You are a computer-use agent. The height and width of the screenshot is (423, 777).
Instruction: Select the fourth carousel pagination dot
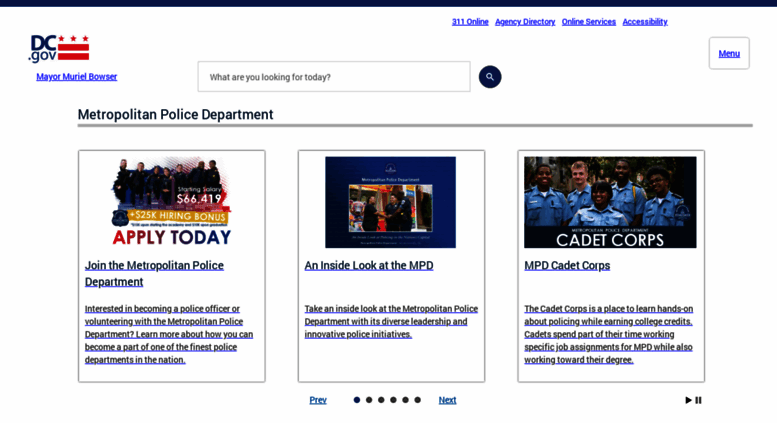pos(393,400)
